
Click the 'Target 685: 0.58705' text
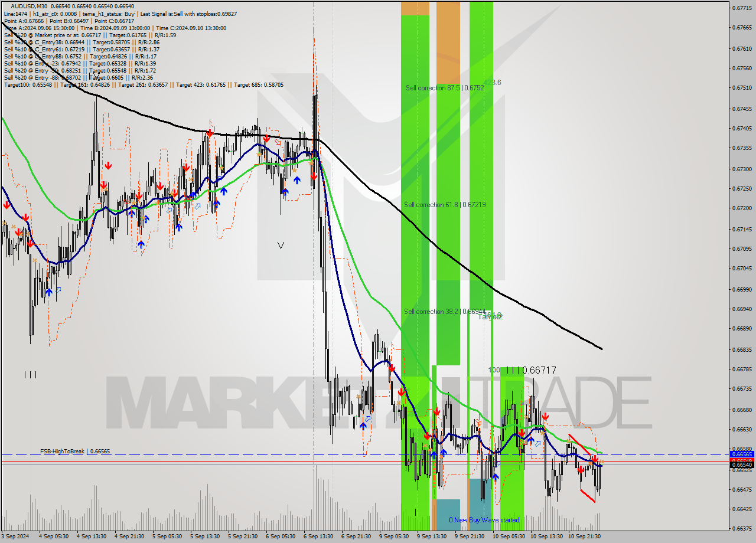[x=259, y=84]
